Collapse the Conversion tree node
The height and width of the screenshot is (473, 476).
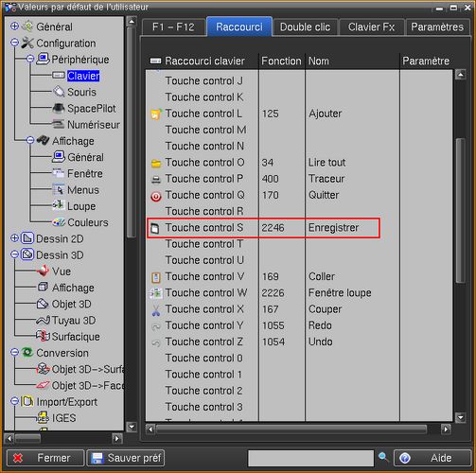point(14,352)
